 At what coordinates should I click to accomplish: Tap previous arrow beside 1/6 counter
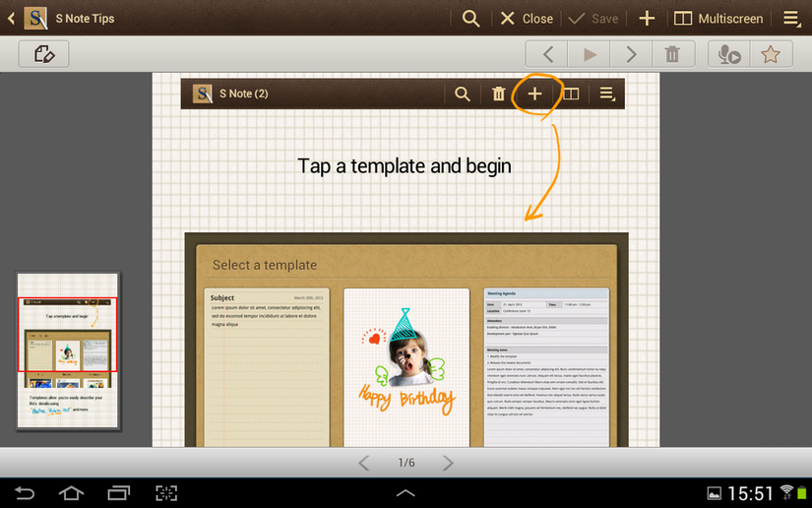point(364,463)
